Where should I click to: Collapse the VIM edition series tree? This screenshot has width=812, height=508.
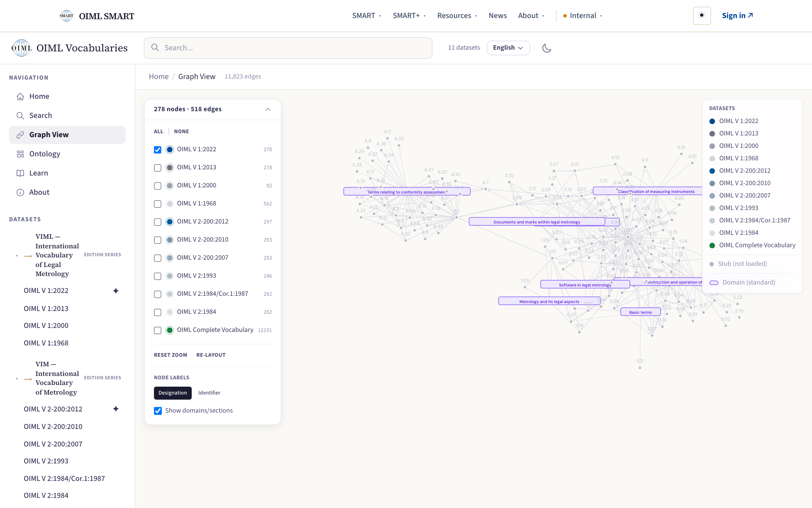[x=17, y=379]
